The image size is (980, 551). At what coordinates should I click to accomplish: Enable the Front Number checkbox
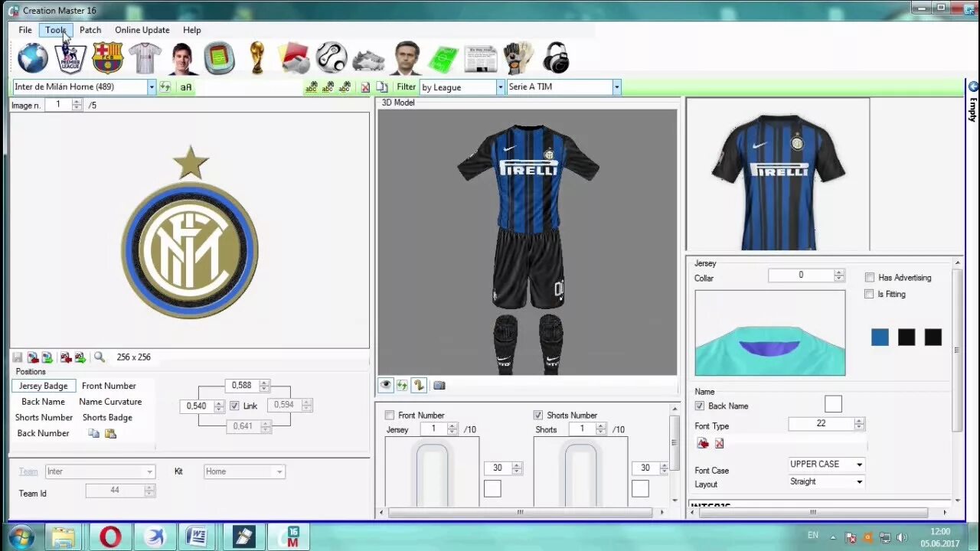pos(390,415)
